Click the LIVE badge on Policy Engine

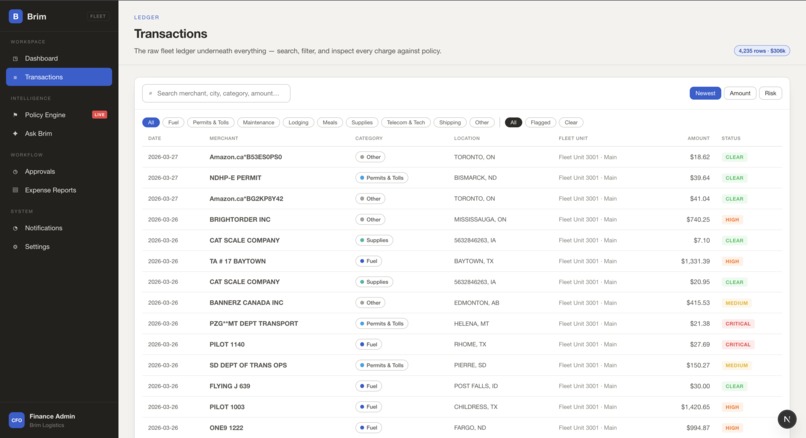[x=100, y=115]
